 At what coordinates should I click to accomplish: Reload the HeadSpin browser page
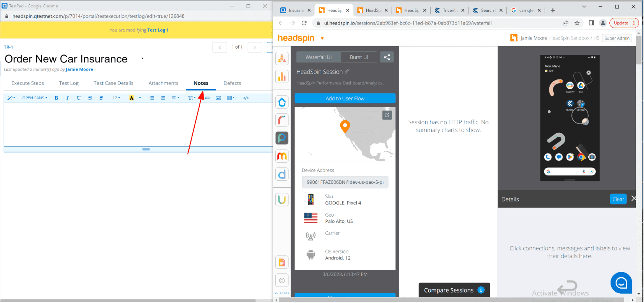304,23
